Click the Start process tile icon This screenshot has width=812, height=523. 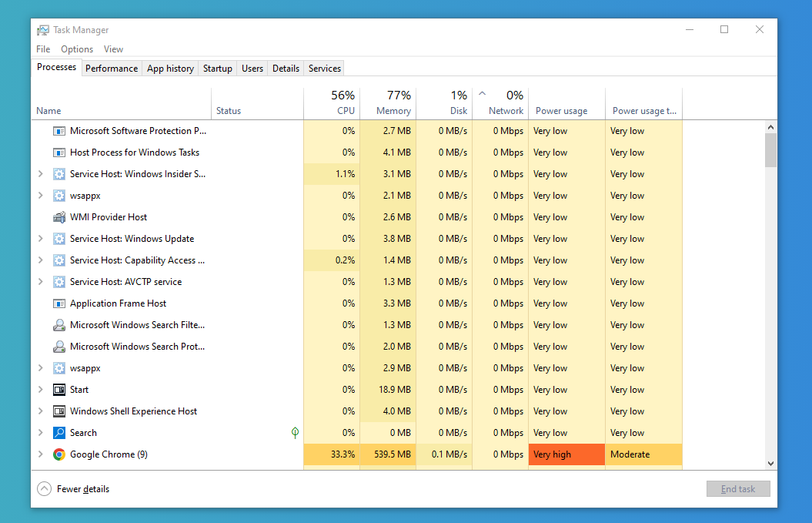click(59, 390)
